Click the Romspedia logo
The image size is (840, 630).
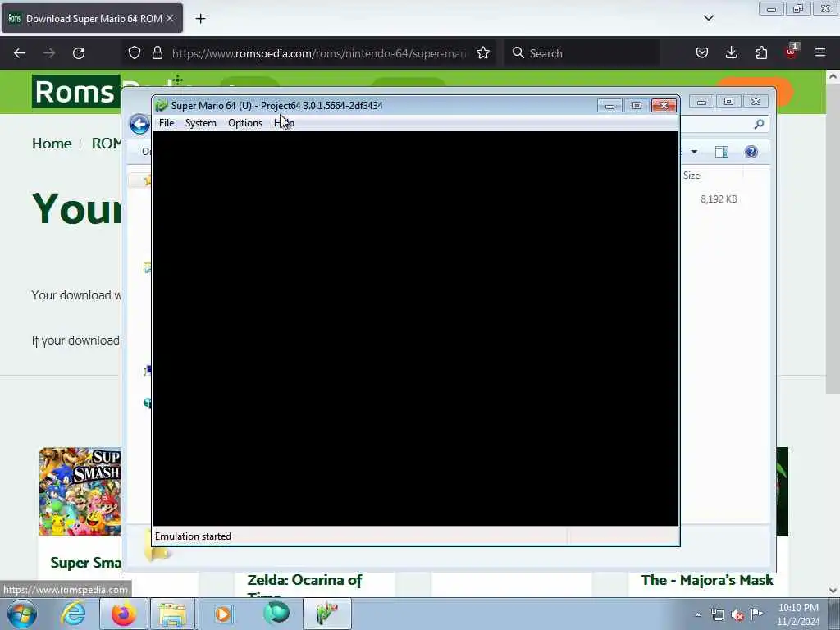tap(76, 92)
